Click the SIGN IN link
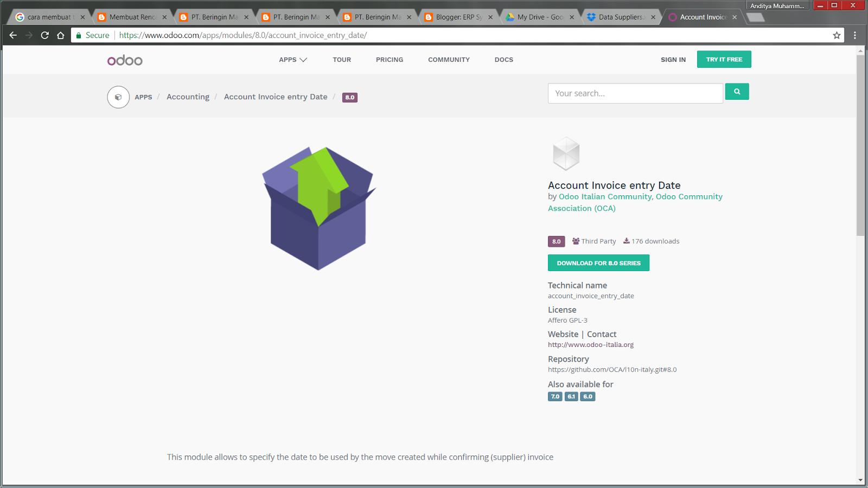This screenshot has height=488, width=868. 673,60
